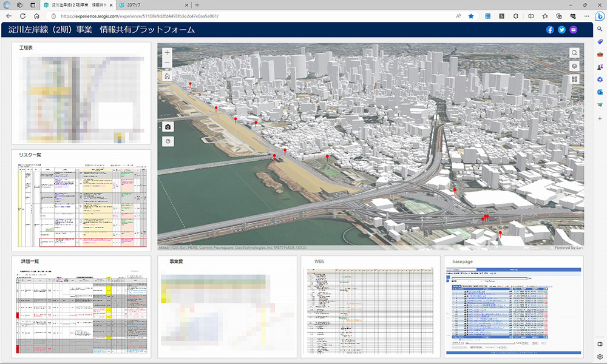The width and height of the screenshot is (607, 364).
Task: Open the map layers widget
Action: [574, 66]
